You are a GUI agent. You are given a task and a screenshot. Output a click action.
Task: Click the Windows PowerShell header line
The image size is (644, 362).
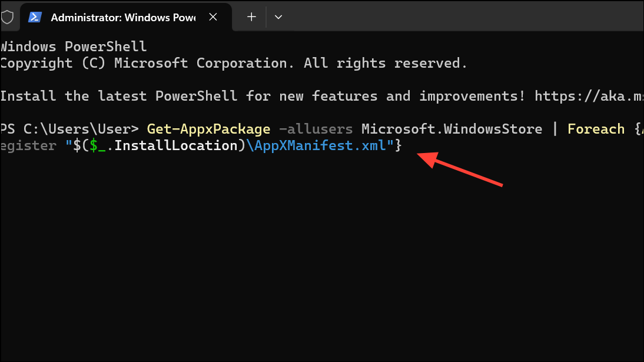(73, 47)
